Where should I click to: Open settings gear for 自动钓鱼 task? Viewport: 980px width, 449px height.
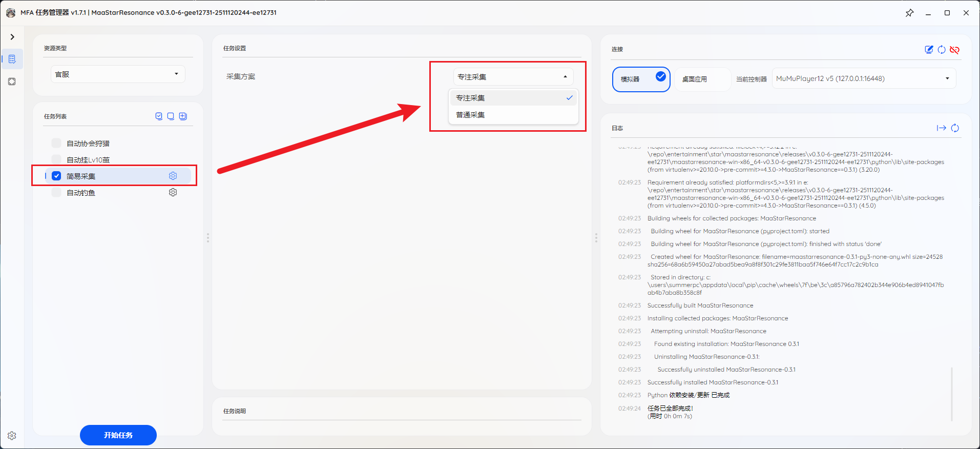point(173,192)
